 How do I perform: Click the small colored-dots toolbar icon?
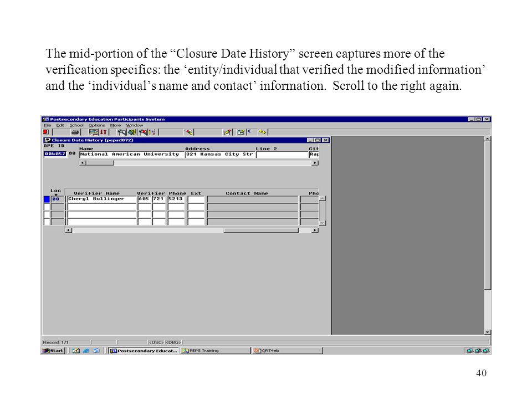click(x=152, y=132)
